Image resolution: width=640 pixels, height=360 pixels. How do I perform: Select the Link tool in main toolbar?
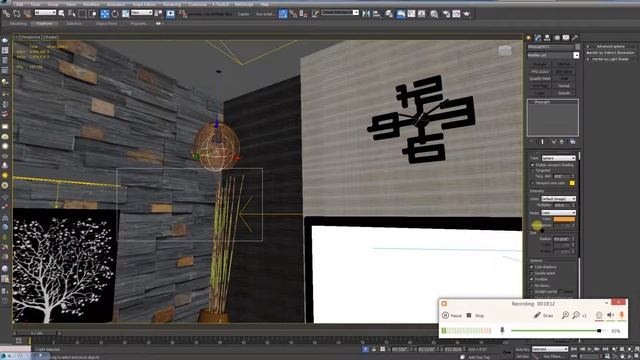(x=6, y=13)
